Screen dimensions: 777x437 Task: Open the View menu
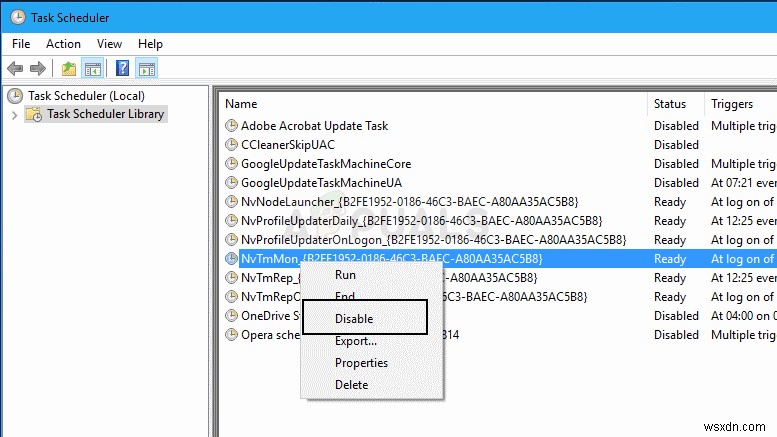point(110,44)
